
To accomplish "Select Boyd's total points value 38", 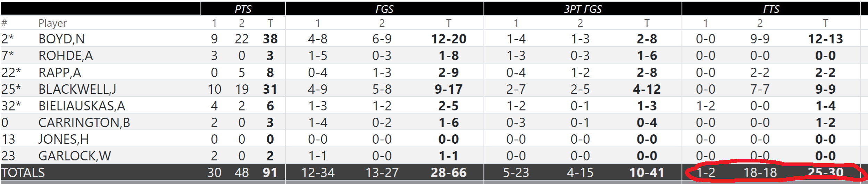I will 270,39.
